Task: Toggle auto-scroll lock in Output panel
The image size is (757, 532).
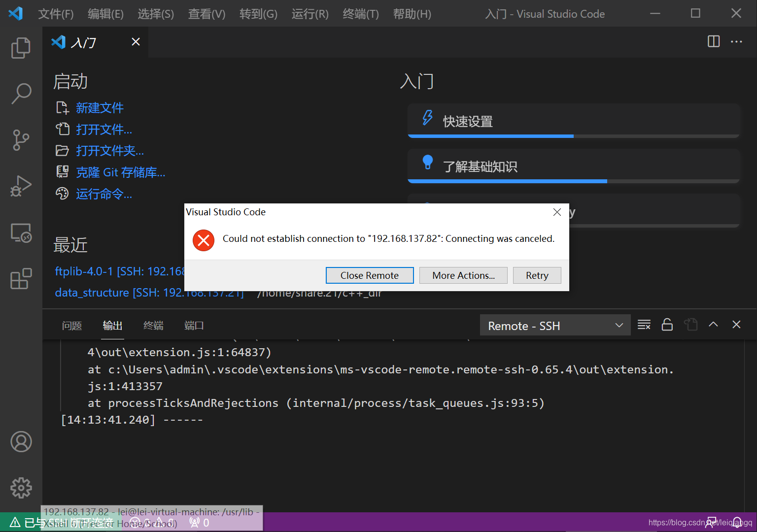Action: pos(667,325)
